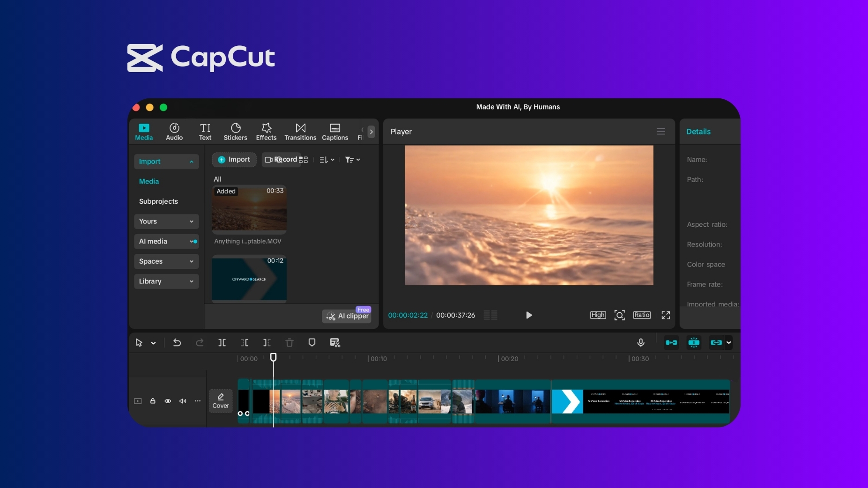Click the Import button

coord(234,160)
